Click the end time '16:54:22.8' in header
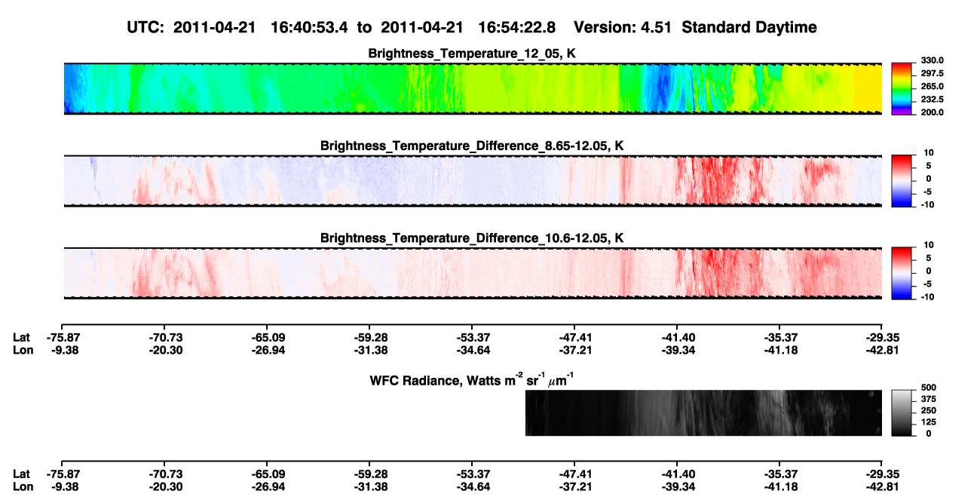 [517, 27]
